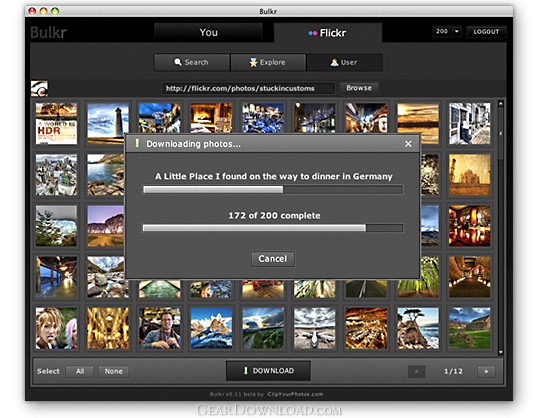Select the wooden pier walkway thumbnail

tap(56, 277)
